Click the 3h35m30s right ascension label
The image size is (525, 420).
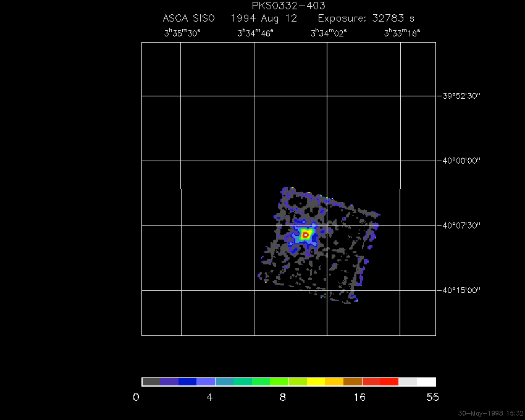pyautogui.click(x=182, y=33)
